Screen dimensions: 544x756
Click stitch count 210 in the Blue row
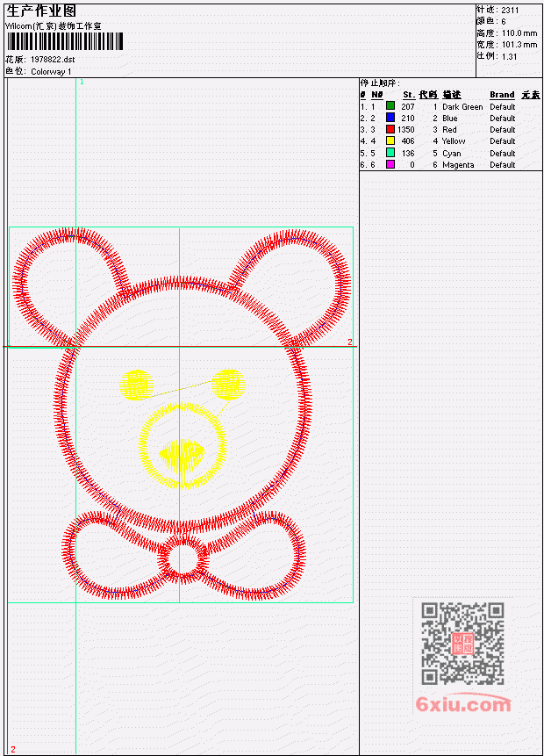pos(408,119)
